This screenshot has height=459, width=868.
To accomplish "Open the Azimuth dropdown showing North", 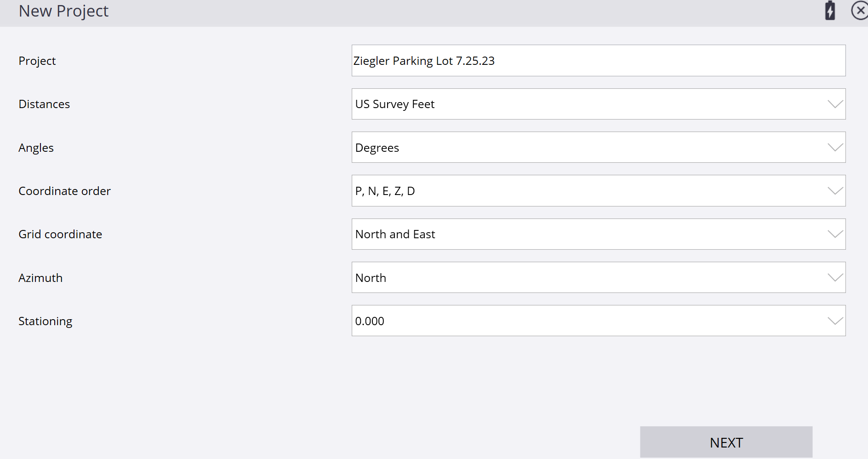I will 599,277.
